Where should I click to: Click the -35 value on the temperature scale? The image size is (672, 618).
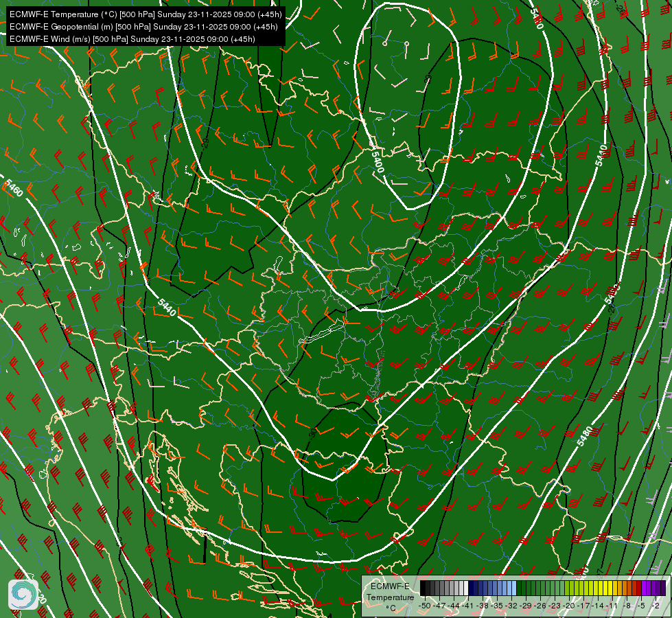(497, 606)
